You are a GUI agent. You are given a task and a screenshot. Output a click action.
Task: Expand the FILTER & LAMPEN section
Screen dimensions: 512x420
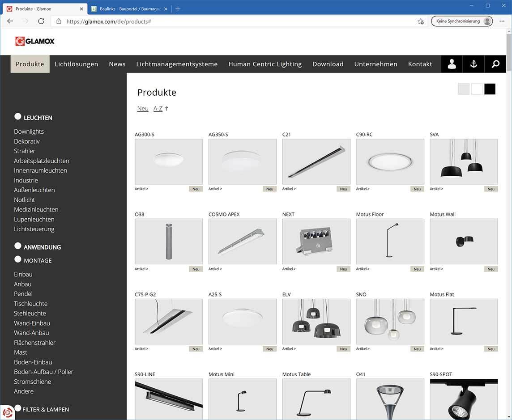click(17, 408)
